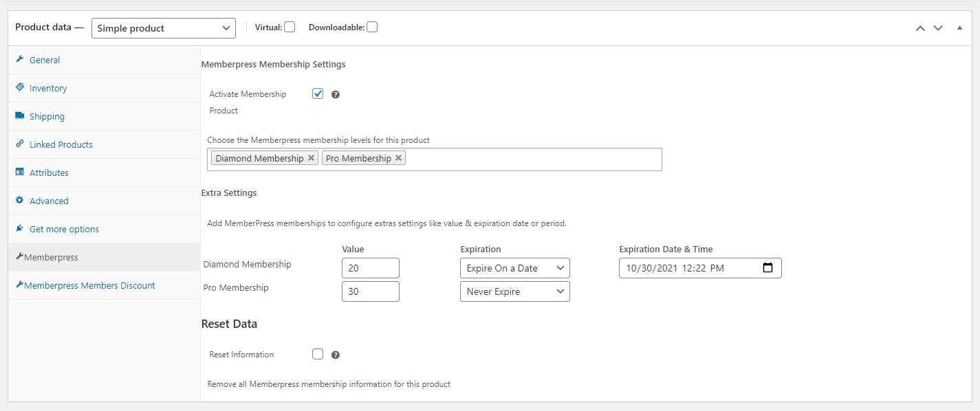Viewport: 980px width, 411px height.
Task: Move Product data panel up with arrow
Action: pos(920,28)
